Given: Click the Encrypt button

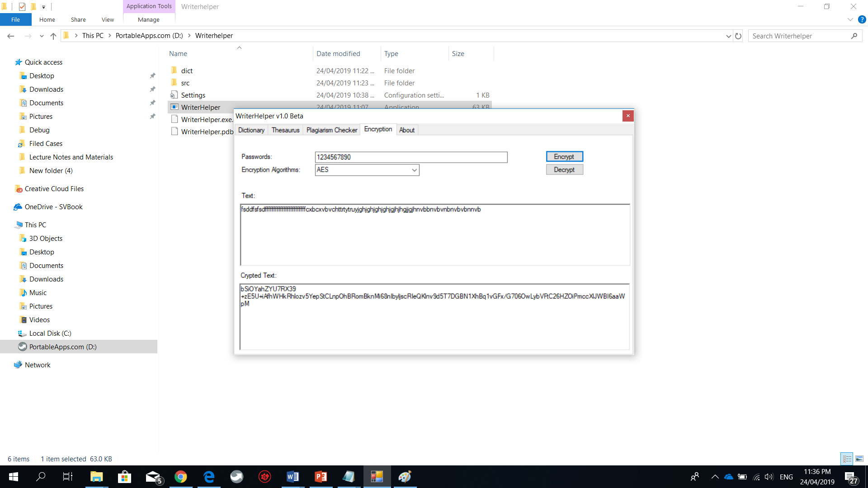Looking at the screenshot, I should click(564, 156).
